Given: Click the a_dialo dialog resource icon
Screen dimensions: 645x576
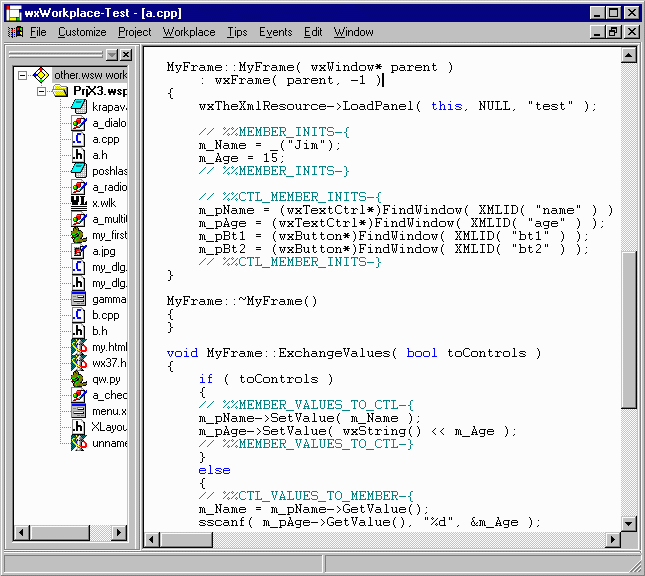Looking at the screenshot, I should pos(79,123).
